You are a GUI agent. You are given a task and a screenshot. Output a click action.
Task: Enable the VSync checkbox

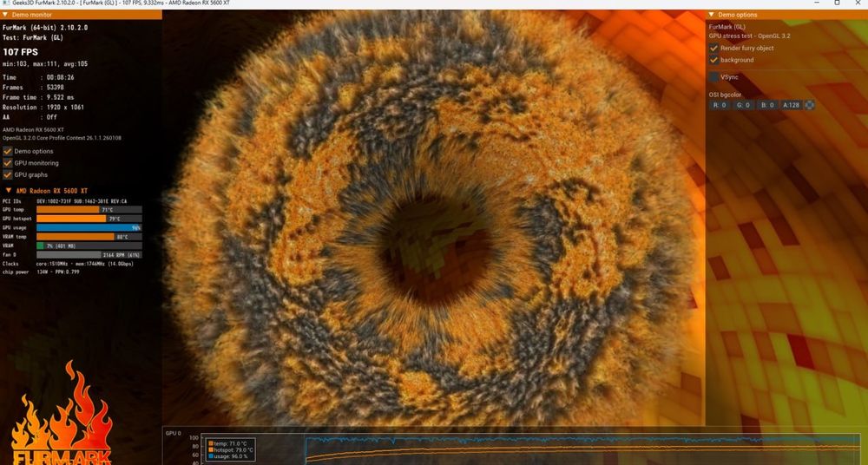coord(713,77)
